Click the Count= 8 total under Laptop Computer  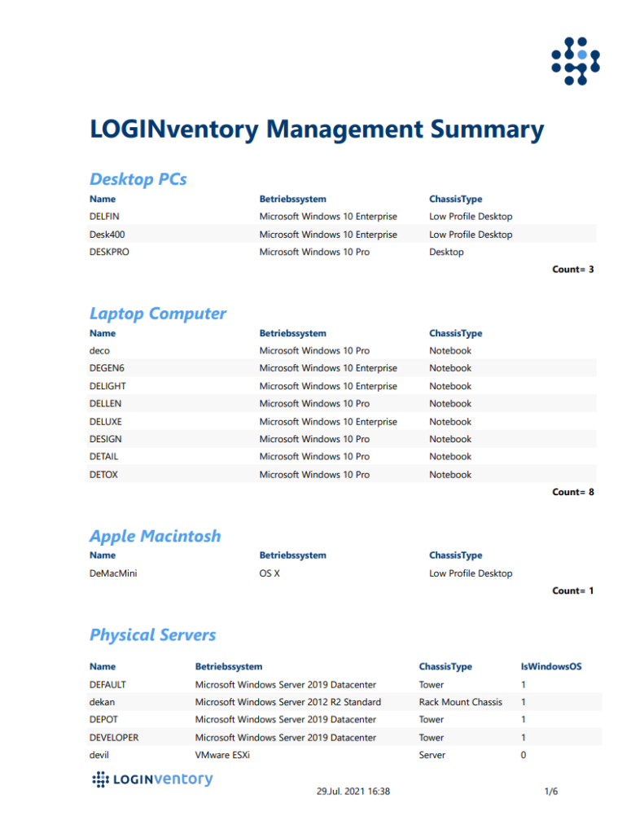(572, 493)
